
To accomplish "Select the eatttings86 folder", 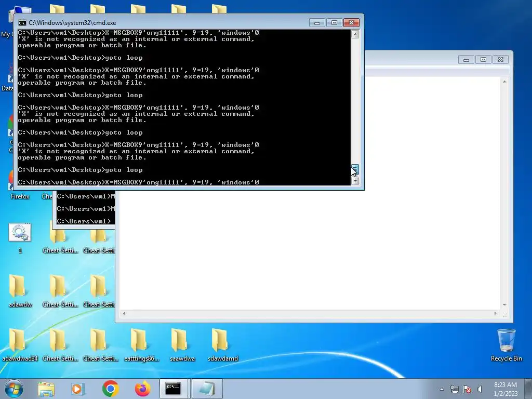I will (x=141, y=345).
